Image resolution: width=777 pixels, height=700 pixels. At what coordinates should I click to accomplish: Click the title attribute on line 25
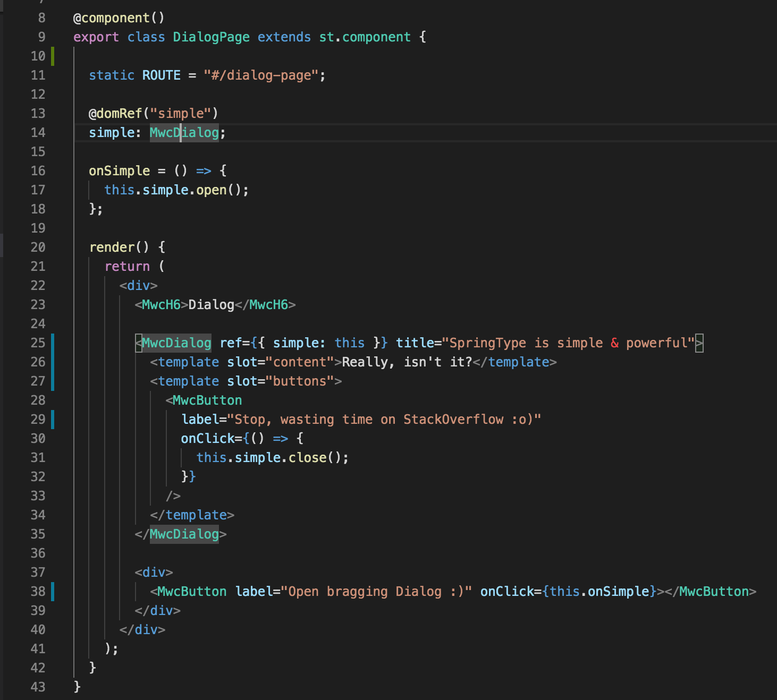[415, 343]
